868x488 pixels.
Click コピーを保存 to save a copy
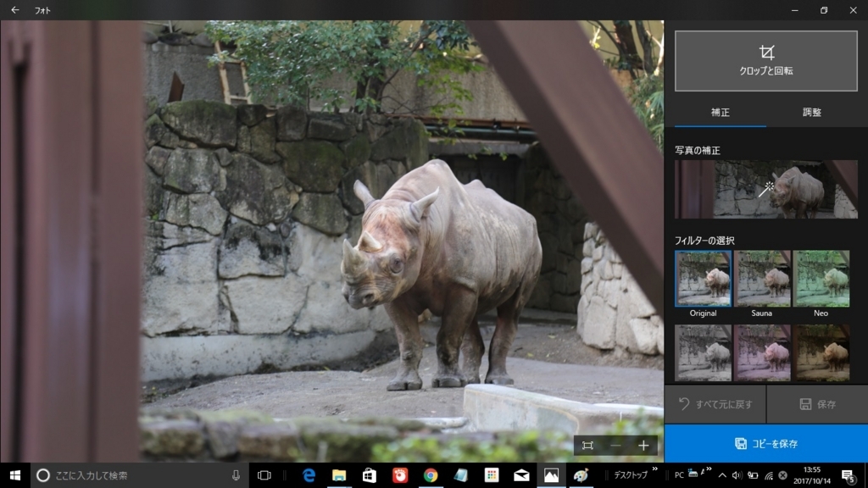coord(766,444)
